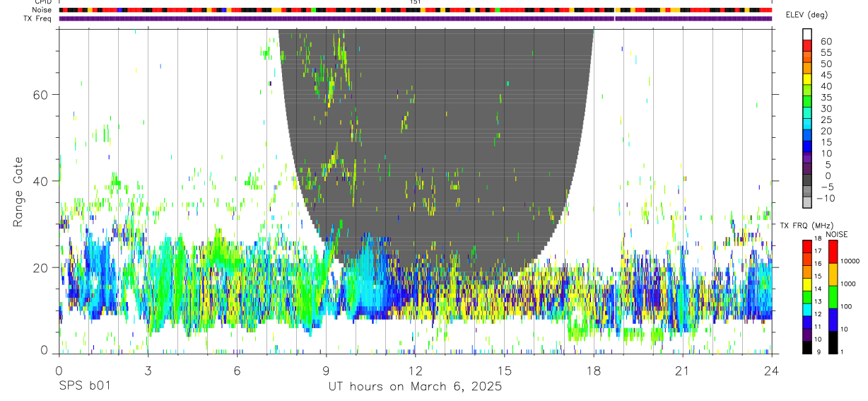Click the '25' label on ELEV colorbar
This screenshot has width=868, height=401.
pos(826,120)
